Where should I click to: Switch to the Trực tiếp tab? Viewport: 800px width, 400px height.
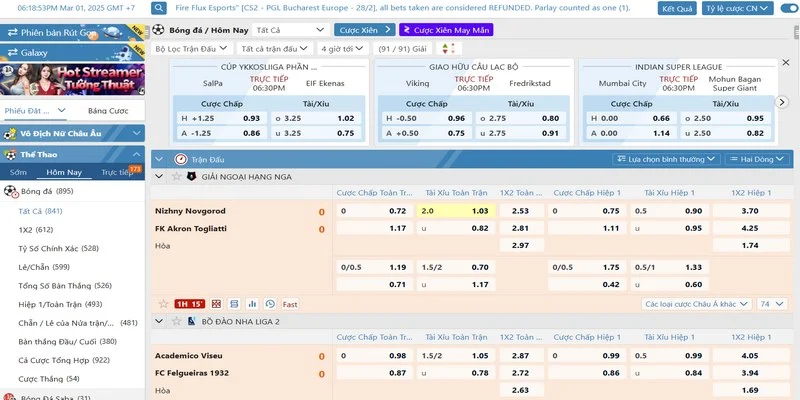click(118, 172)
